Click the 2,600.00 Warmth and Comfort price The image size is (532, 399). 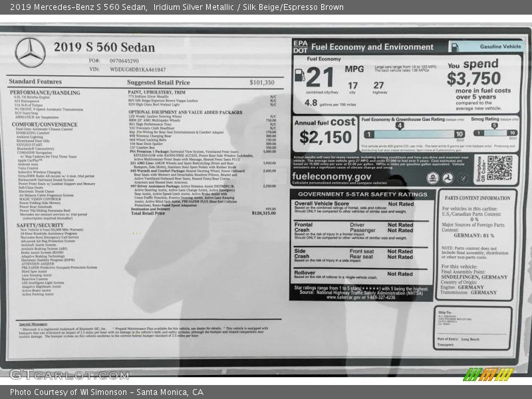pos(269,171)
